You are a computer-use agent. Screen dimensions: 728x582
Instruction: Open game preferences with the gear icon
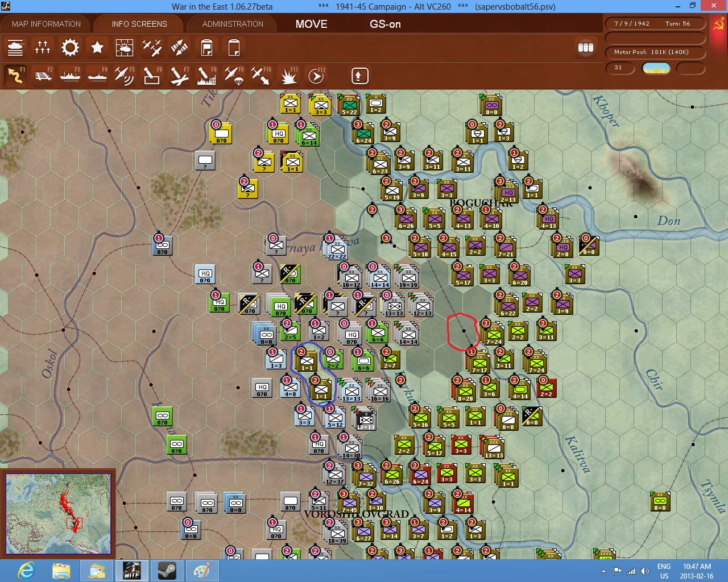tap(70, 47)
